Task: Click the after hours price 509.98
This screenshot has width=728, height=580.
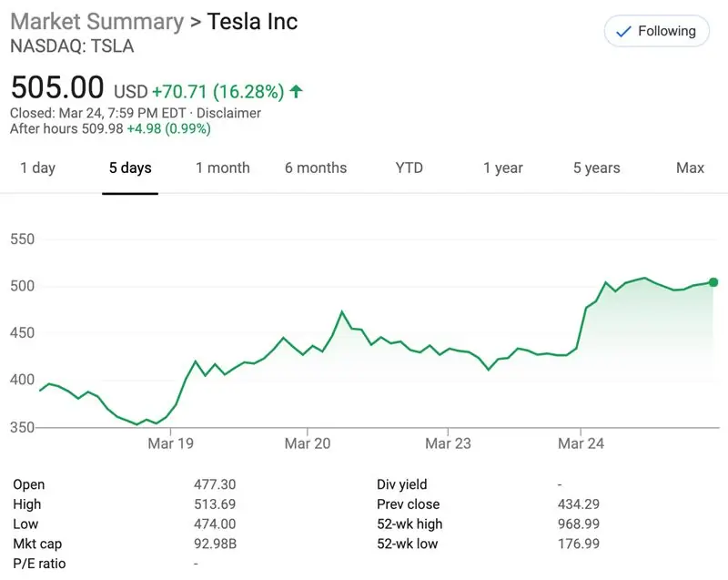Action: point(100,128)
